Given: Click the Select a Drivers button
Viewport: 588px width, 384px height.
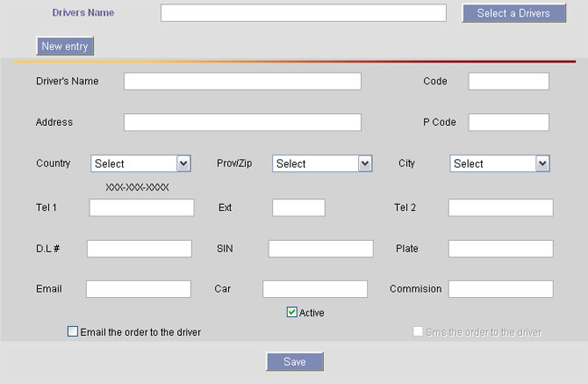Looking at the screenshot, I should tap(513, 14).
